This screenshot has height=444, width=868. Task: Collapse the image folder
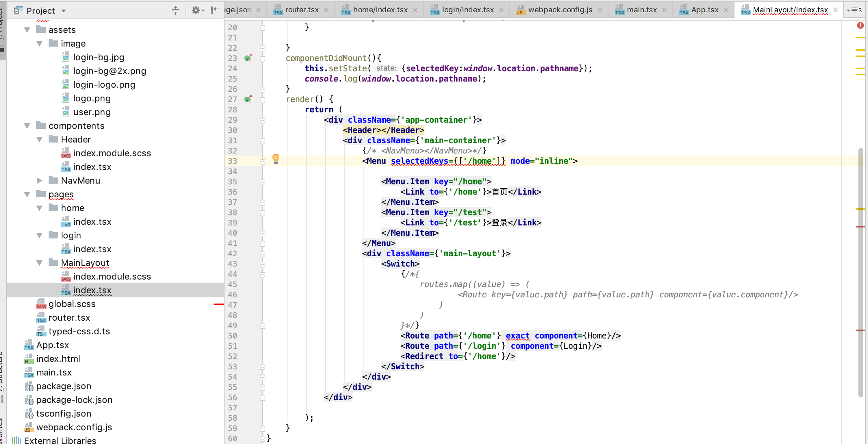point(39,44)
